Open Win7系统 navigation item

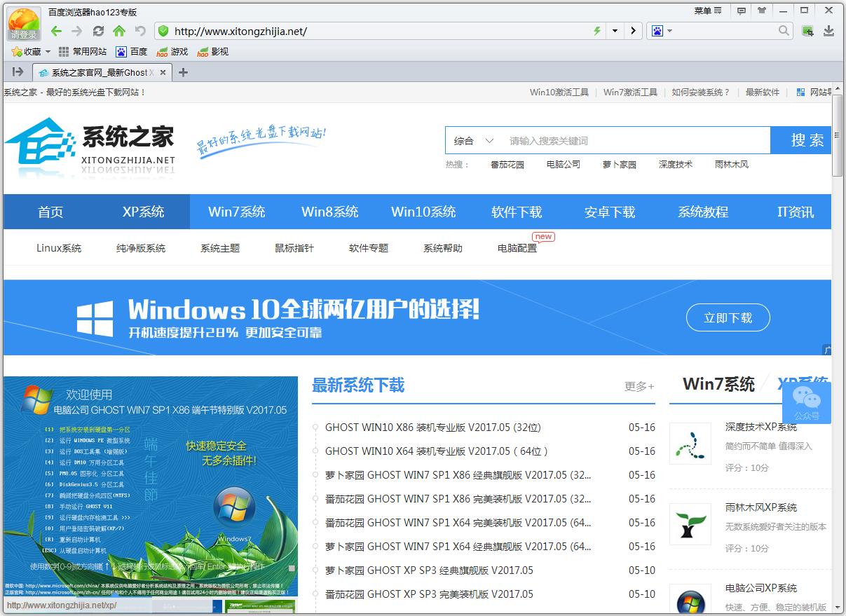(x=237, y=212)
